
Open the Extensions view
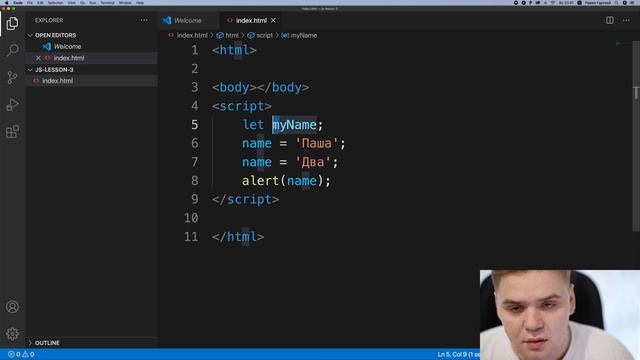(x=12, y=132)
